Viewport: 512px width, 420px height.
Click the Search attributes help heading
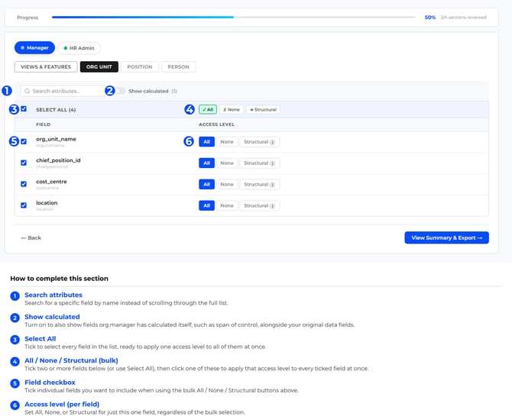53,295
